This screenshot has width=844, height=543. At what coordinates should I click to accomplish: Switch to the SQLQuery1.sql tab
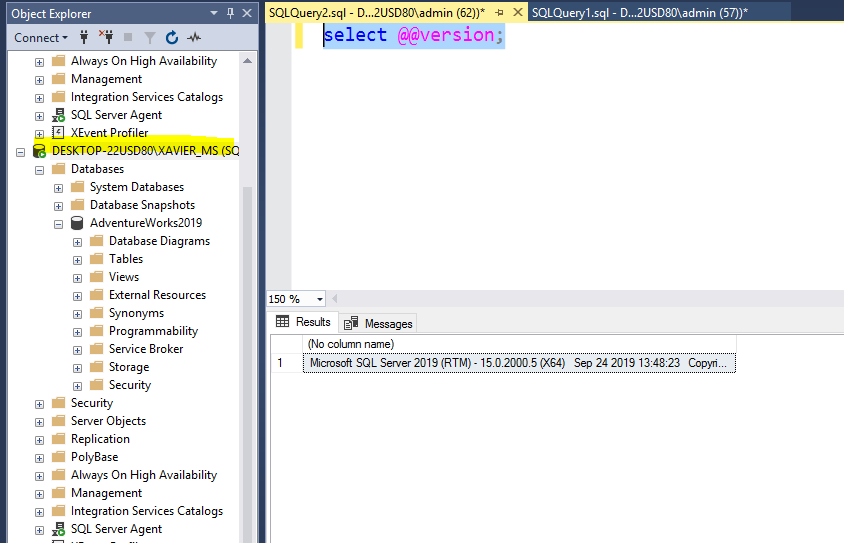[640, 12]
